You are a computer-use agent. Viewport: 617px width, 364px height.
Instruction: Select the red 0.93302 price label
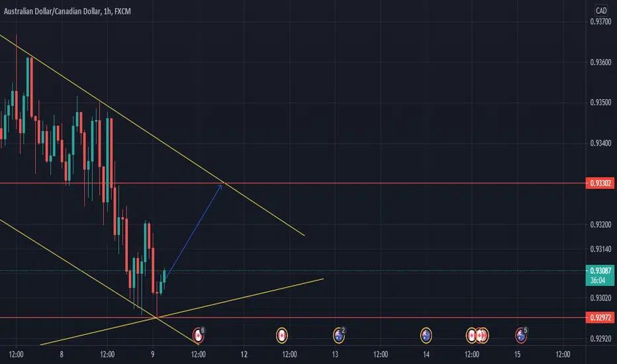600,183
